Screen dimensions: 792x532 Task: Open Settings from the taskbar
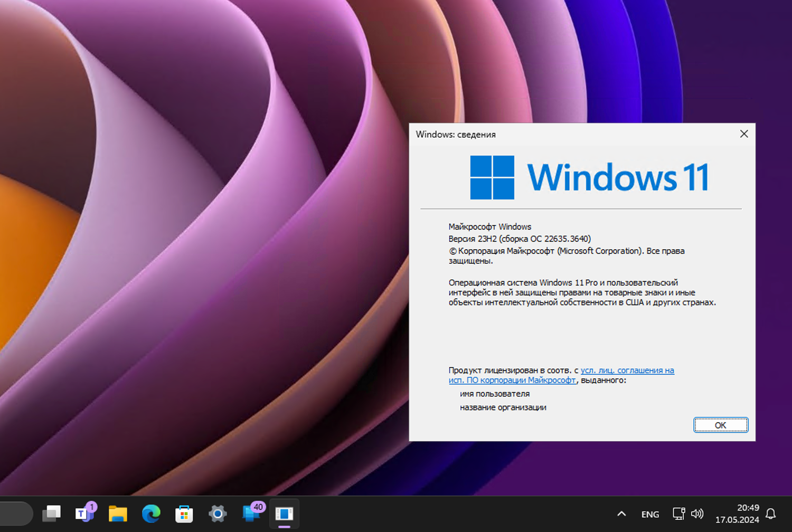coord(218,514)
